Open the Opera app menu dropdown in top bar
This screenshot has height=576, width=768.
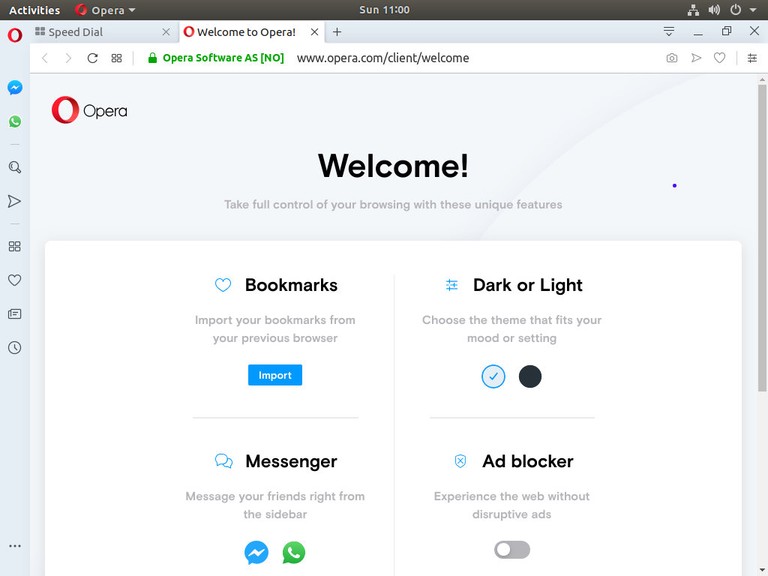[105, 10]
